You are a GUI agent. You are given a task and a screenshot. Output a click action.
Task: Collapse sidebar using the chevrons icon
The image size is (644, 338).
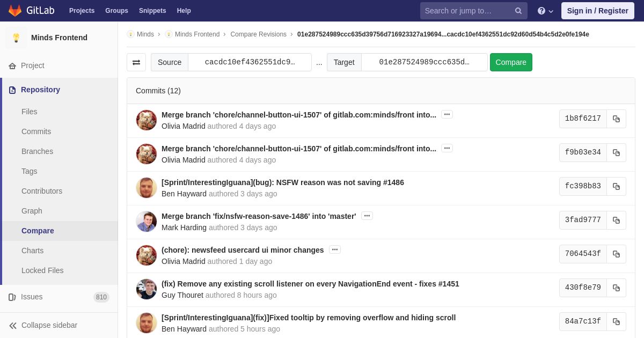click(13, 325)
